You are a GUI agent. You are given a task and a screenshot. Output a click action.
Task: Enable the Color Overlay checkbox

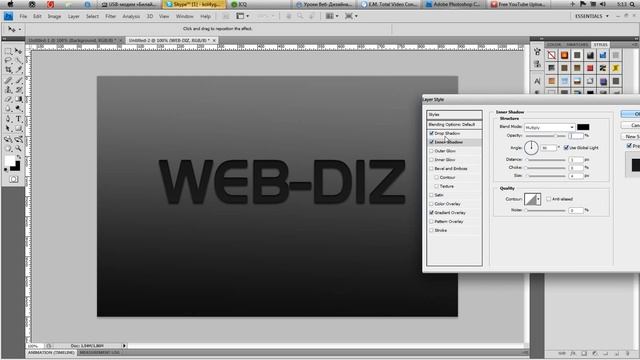click(x=431, y=204)
